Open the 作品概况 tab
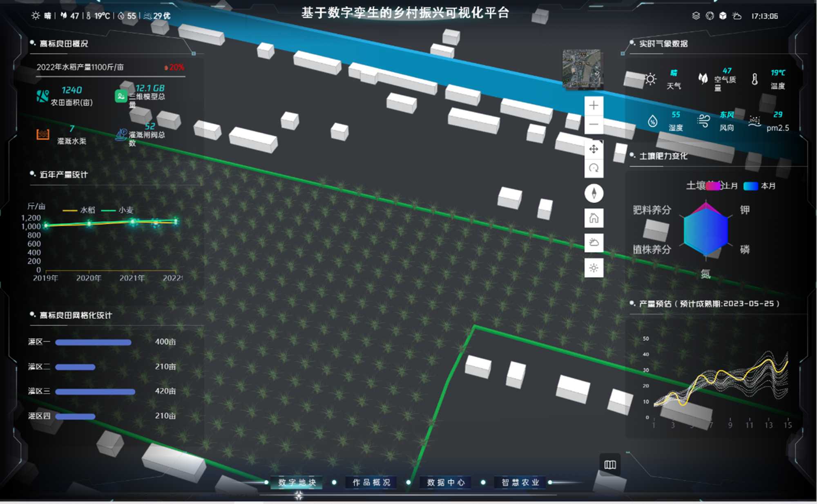 pos(371,482)
